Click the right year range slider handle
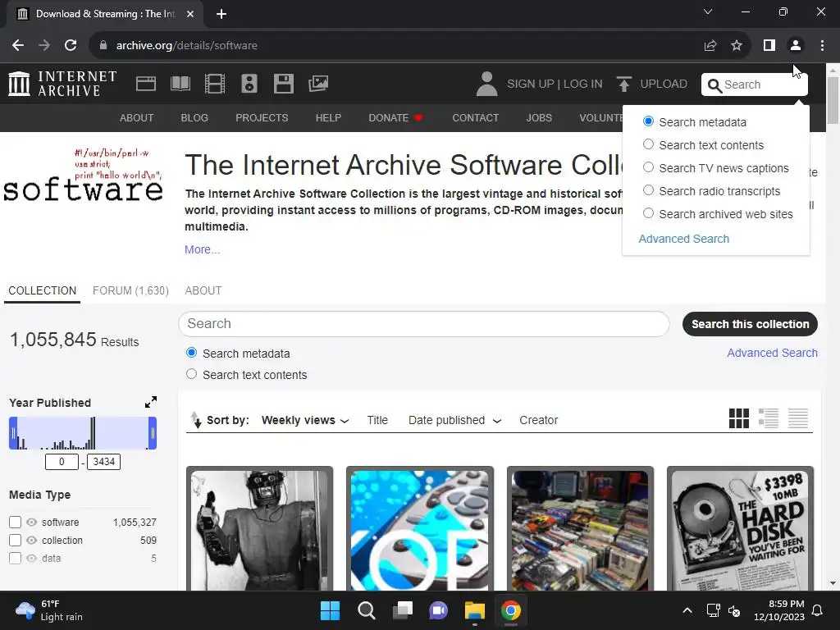840x630 pixels. click(x=153, y=433)
